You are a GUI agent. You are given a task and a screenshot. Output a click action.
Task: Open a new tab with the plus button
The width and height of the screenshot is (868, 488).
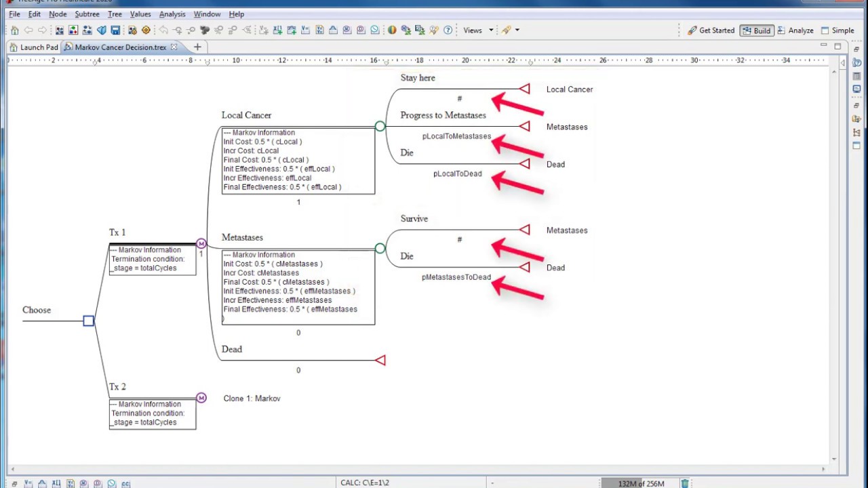(x=197, y=47)
